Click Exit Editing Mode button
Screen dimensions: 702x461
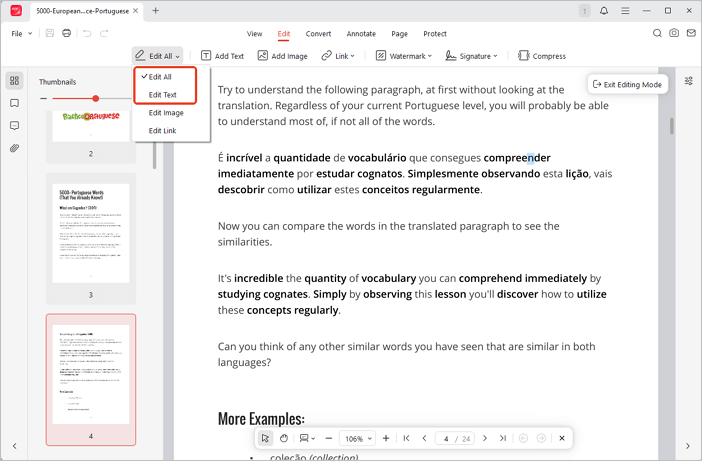tap(627, 84)
